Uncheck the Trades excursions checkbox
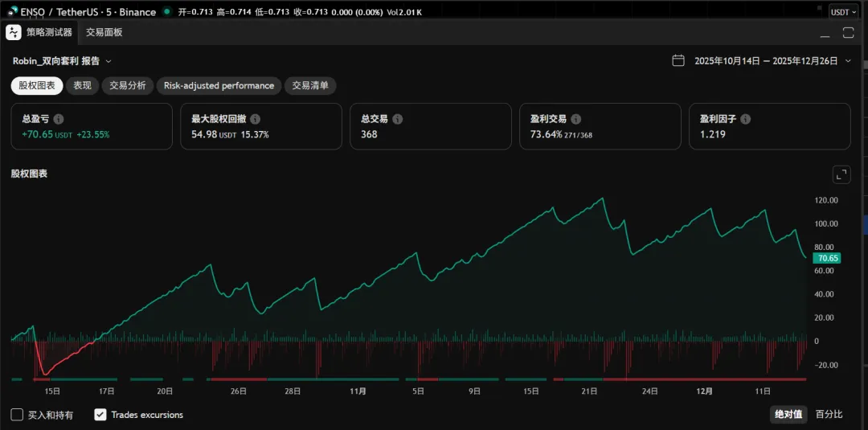868x430 pixels. 100,415
